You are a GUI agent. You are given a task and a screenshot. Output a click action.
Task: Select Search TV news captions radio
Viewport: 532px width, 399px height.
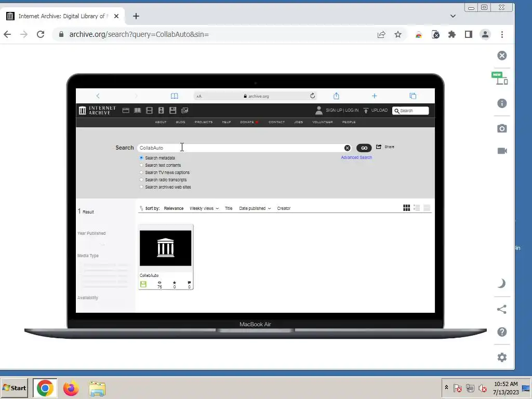click(141, 172)
